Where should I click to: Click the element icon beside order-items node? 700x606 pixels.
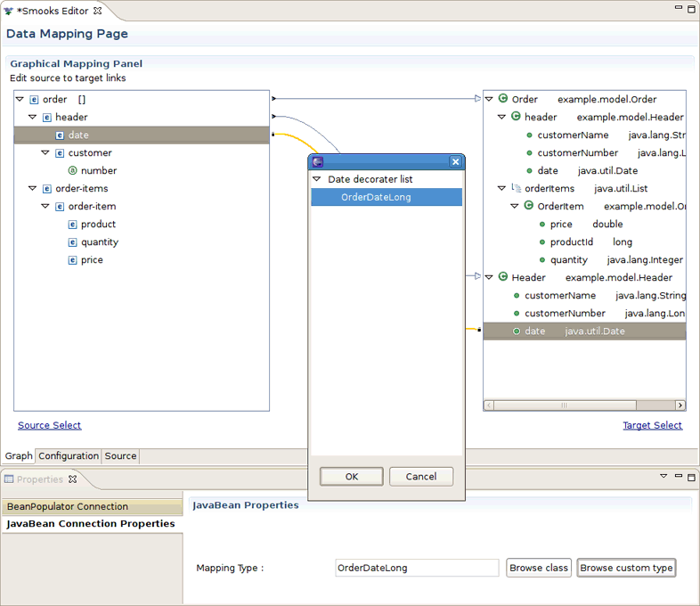(x=47, y=189)
